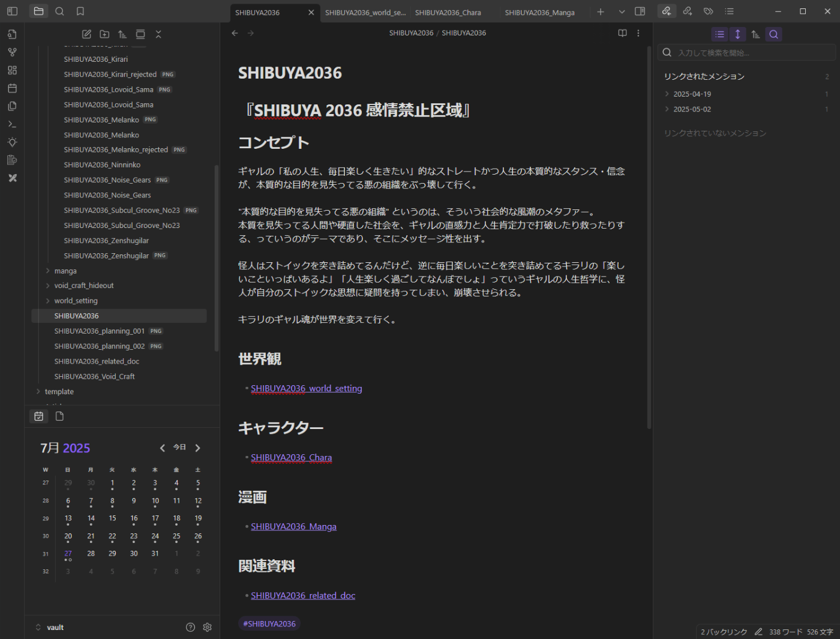Open the file explorer folder icon tab
840x639 pixels.
pos(38,11)
